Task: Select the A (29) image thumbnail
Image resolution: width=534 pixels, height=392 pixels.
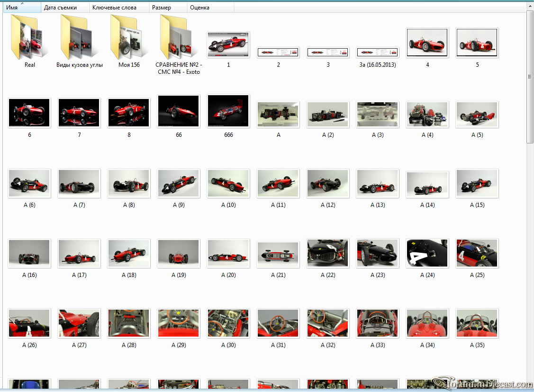Action: pyautogui.click(x=179, y=323)
